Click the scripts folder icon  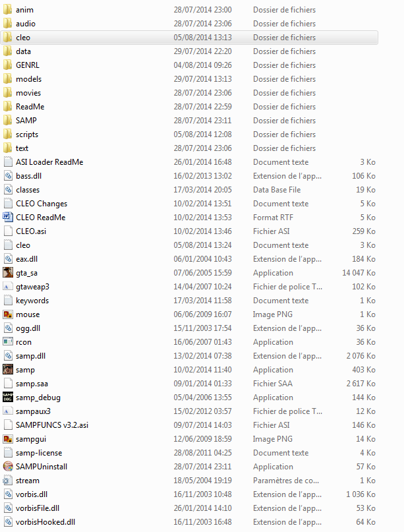click(x=8, y=134)
